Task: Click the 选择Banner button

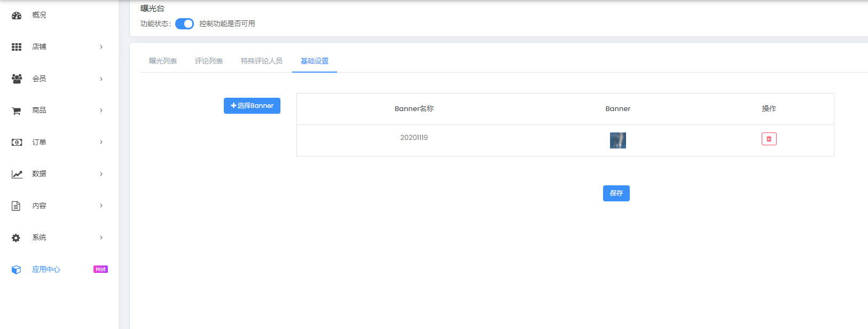Action: pos(252,106)
